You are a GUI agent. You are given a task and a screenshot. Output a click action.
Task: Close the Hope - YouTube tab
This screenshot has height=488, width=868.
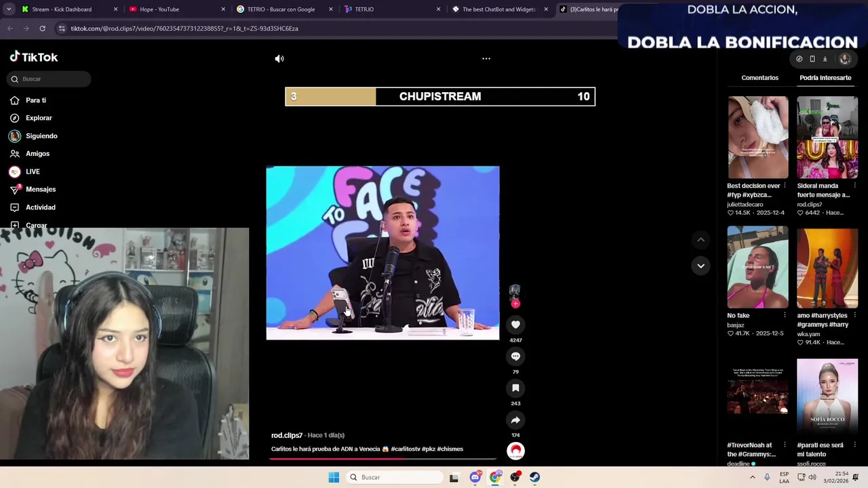click(223, 9)
